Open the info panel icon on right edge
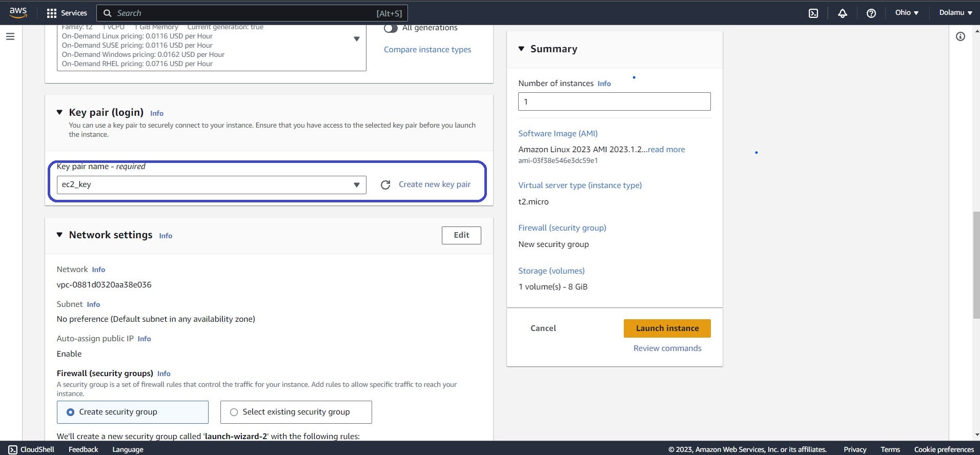 [x=961, y=36]
